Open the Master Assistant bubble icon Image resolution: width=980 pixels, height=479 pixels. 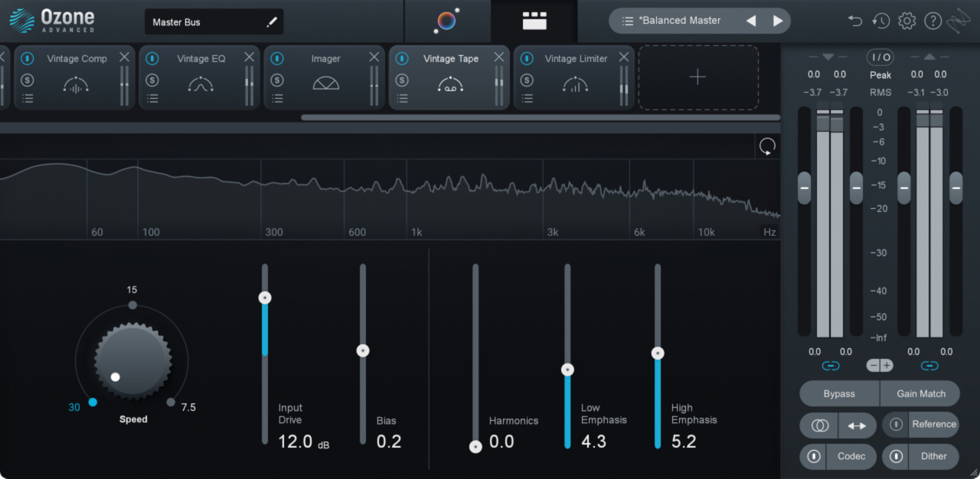click(446, 20)
